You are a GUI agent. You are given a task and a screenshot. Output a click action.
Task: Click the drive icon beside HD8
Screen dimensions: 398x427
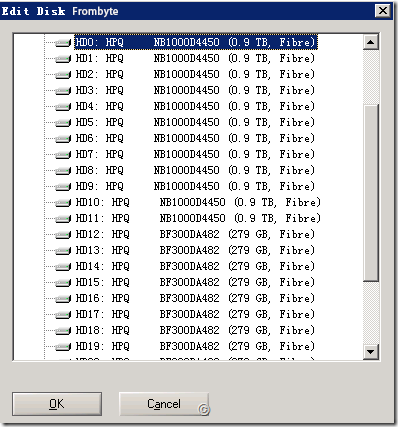coord(63,170)
